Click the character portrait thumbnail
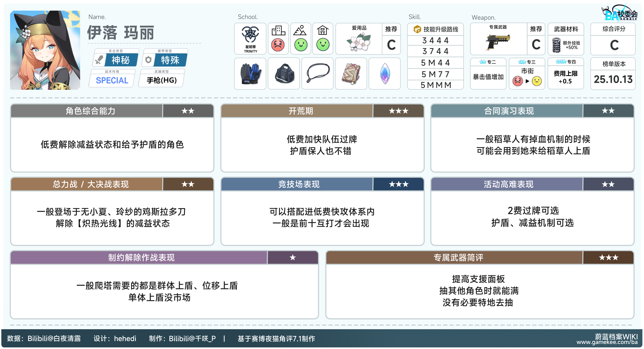 click(45, 50)
